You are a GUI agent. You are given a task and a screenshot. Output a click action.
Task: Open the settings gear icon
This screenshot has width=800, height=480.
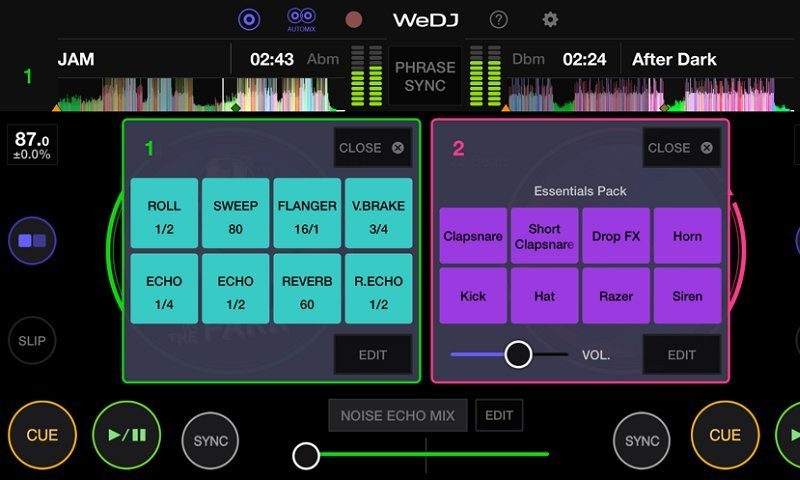point(550,20)
